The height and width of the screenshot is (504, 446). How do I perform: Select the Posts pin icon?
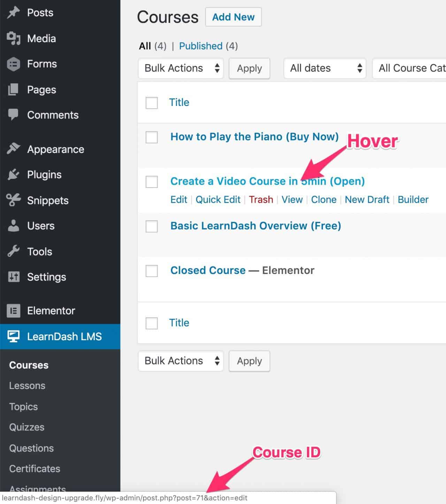pos(13,12)
